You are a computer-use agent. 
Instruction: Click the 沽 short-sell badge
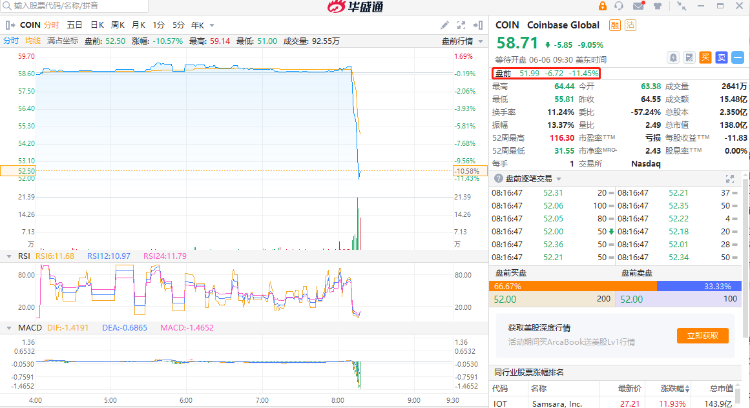630,25
